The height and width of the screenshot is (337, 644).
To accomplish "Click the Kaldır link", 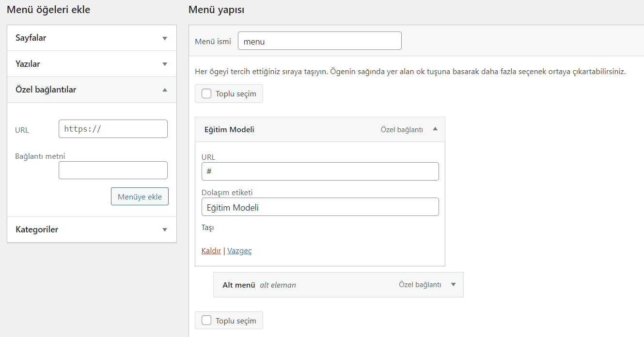I will click(x=211, y=251).
